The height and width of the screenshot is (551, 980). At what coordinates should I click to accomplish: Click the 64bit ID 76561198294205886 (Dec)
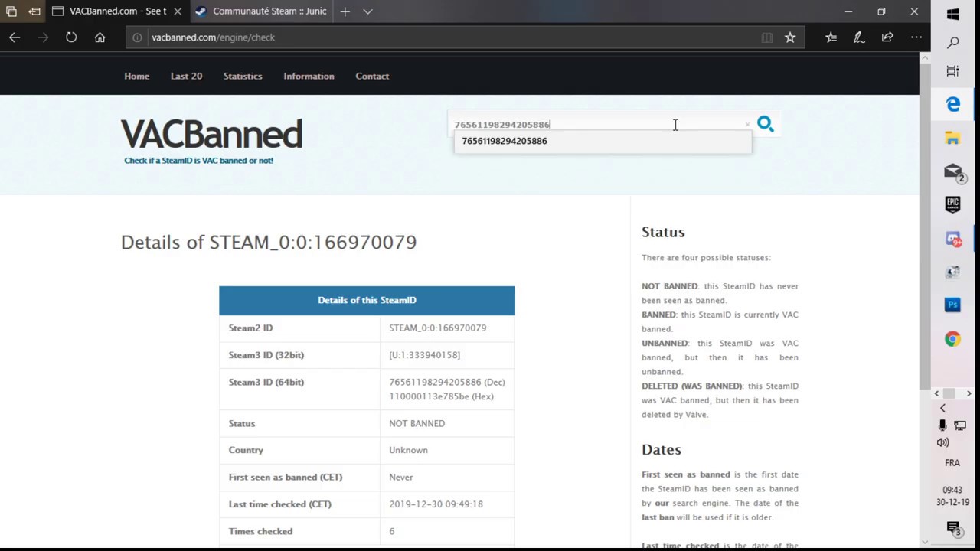point(447,382)
